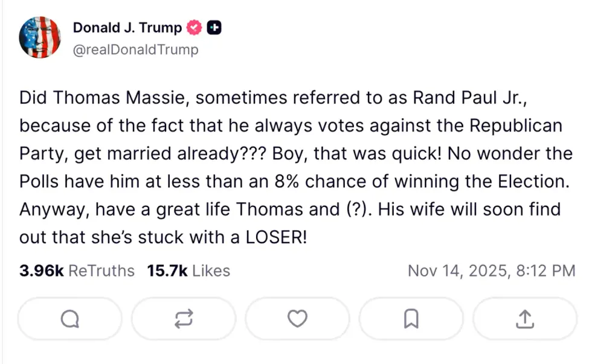Open Donald J. Trump's profile picture
The height and width of the screenshot is (364, 592).
pyautogui.click(x=40, y=37)
